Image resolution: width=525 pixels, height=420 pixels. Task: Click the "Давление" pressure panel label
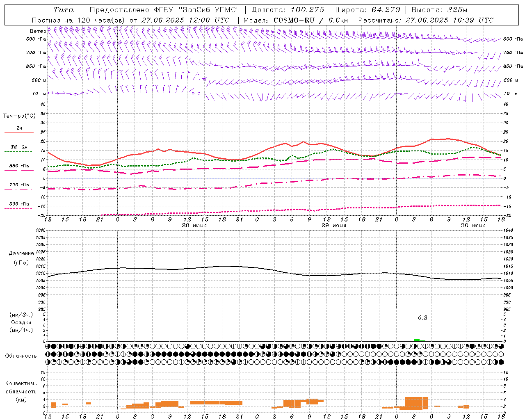pos(21,253)
